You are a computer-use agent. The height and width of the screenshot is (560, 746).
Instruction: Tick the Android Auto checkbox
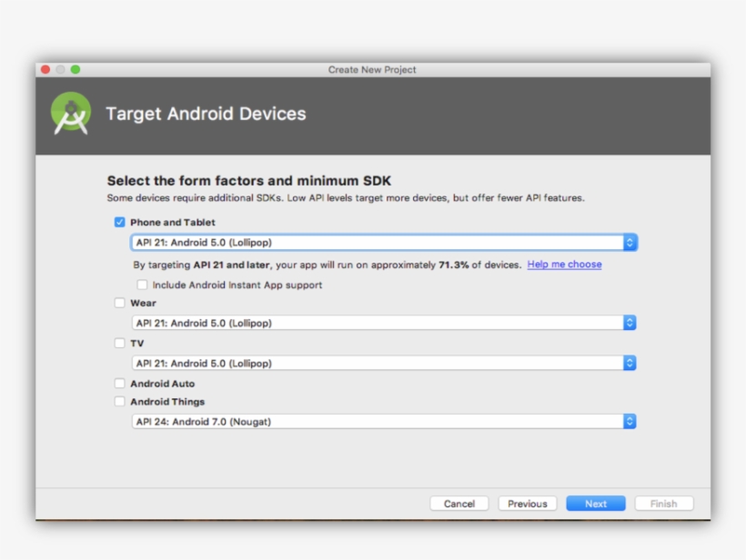120,384
